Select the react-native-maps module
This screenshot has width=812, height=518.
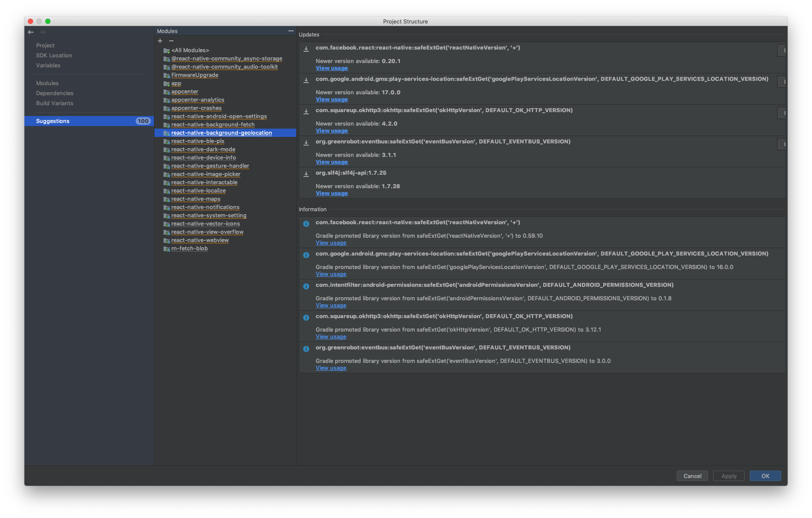[x=196, y=199]
